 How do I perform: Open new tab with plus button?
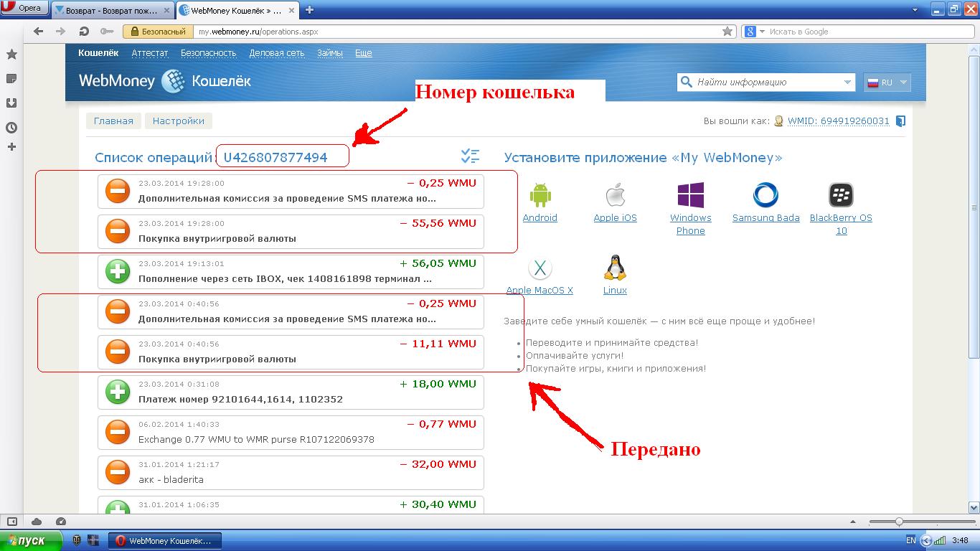click(310, 10)
